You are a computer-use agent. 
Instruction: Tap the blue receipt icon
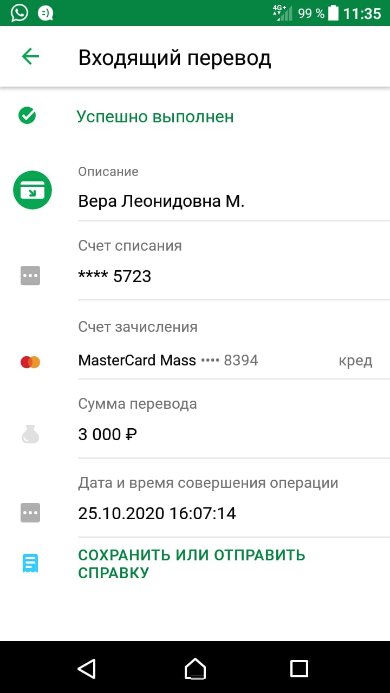coord(31,564)
